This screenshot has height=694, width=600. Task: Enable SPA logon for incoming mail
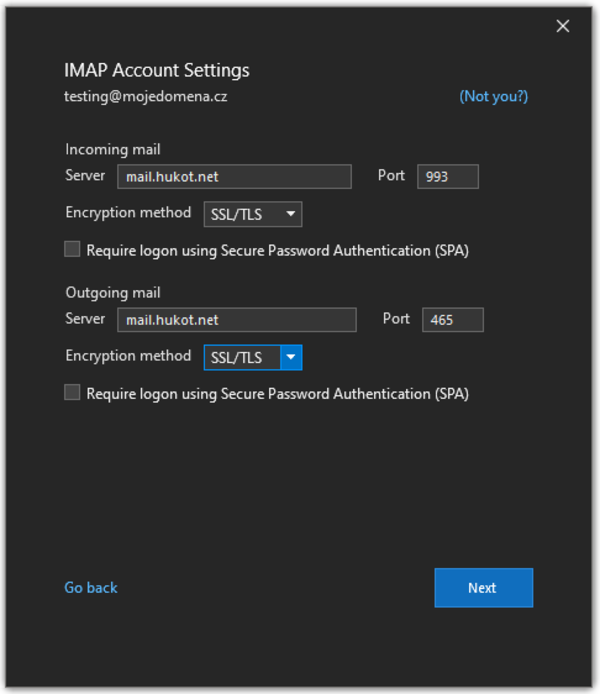(x=72, y=250)
